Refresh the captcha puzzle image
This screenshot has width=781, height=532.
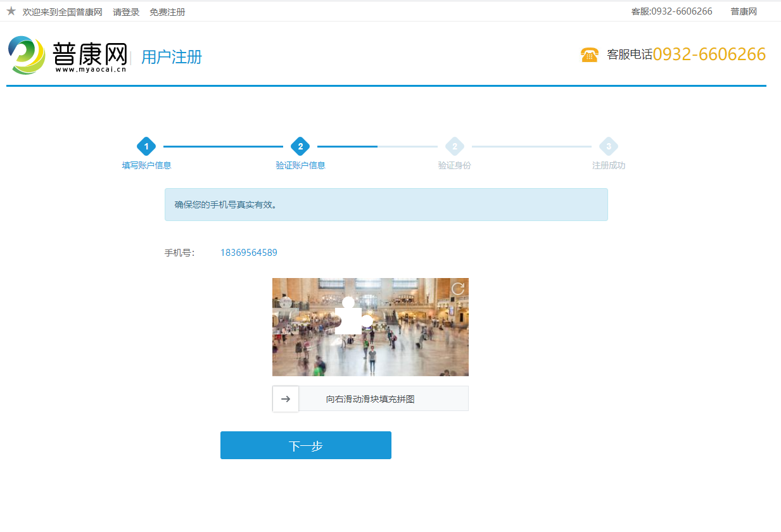pos(457,289)
